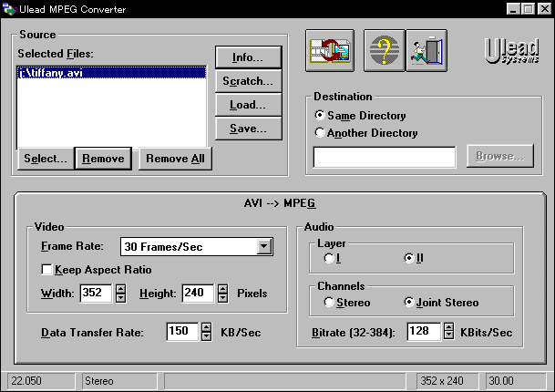This screenshot has height=392, width=555.
Task: Close the Ulead MPEG Converter window
Action: [544, 9]
